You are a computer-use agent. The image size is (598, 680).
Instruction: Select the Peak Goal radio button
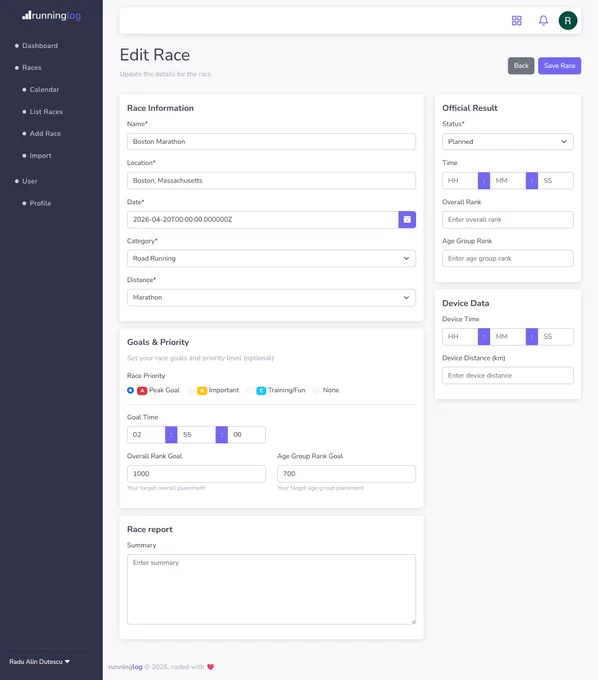point(131,390)
